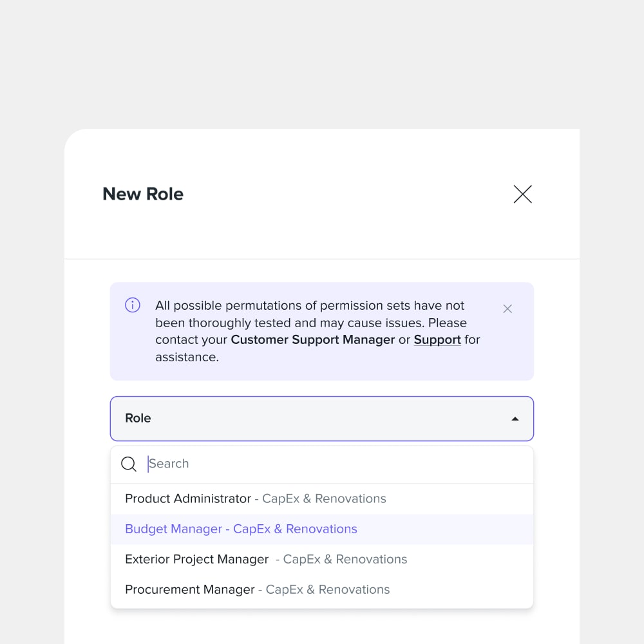Pick the Exterior Project Manager role
The height and width of the screenshot is (644, 644).
click(x=322, y=560)
